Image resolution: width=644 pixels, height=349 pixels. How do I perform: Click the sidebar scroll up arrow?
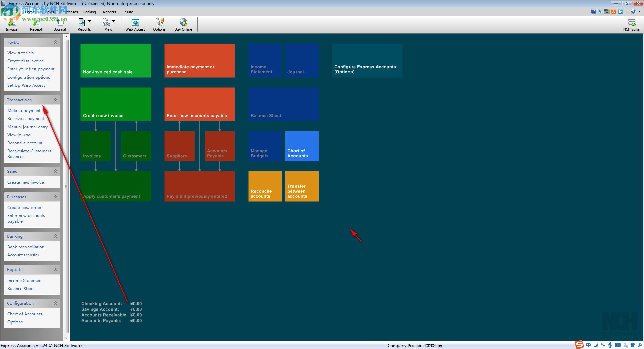66,36
